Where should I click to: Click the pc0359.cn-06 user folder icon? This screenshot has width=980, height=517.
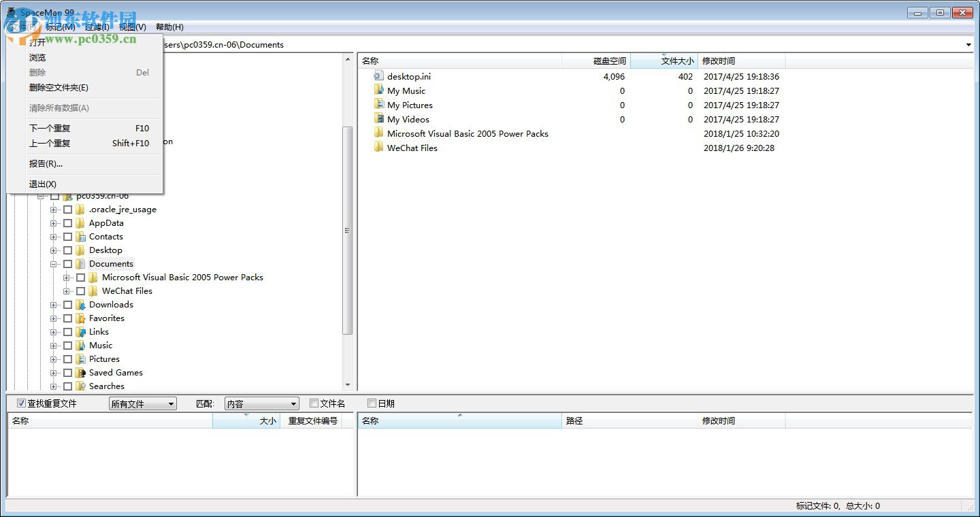[67, 196]
